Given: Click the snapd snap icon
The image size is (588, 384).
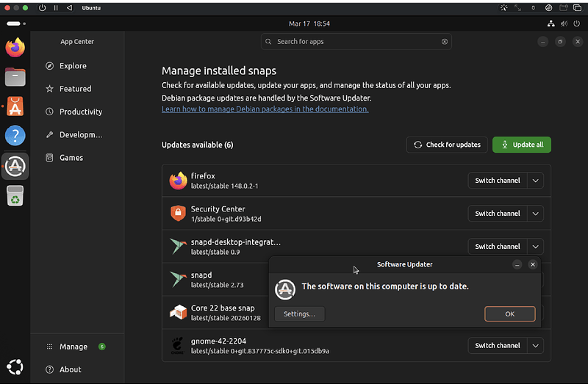Looking at the screenshot, I should pyautogui.click(x=178, y=280).
